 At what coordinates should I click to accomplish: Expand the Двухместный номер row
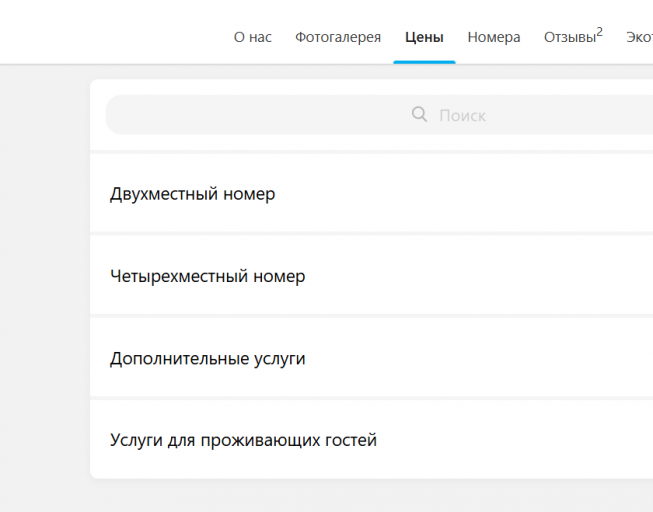(x=371, y=194)
